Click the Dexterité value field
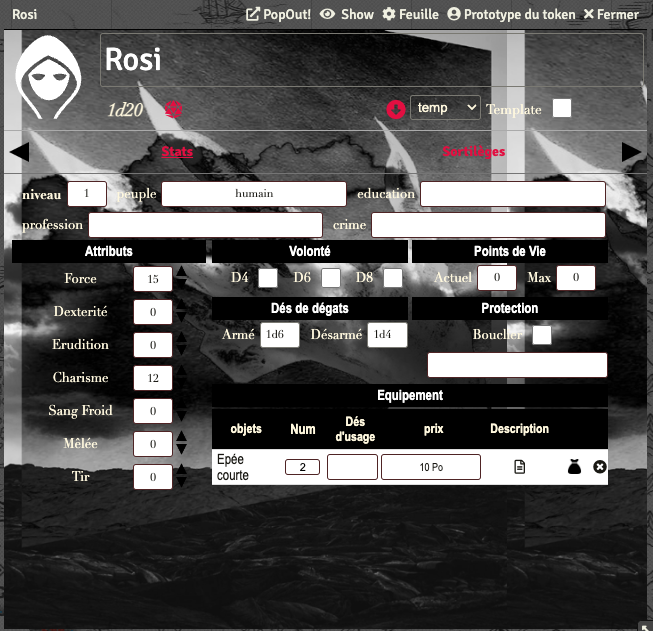 153,312
